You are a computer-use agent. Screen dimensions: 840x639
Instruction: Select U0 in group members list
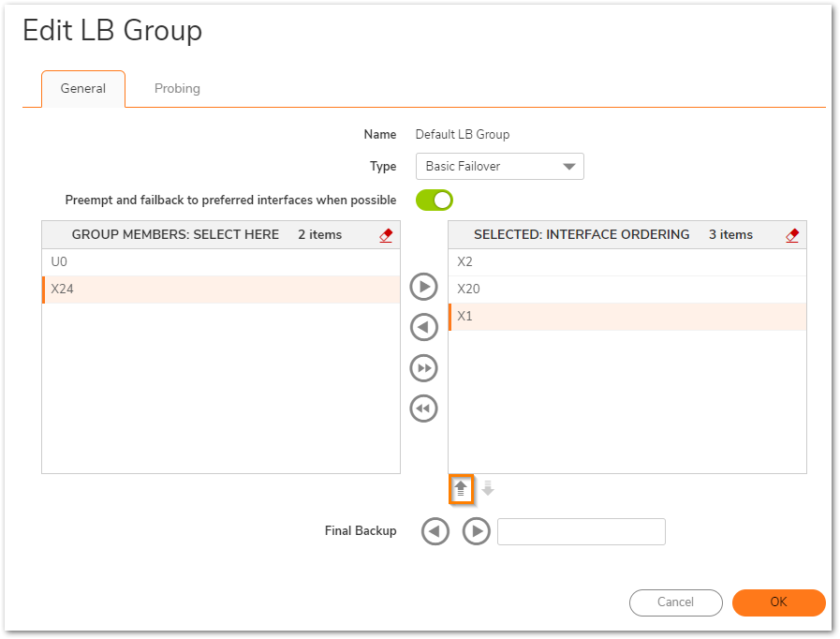tap(221, 262)
